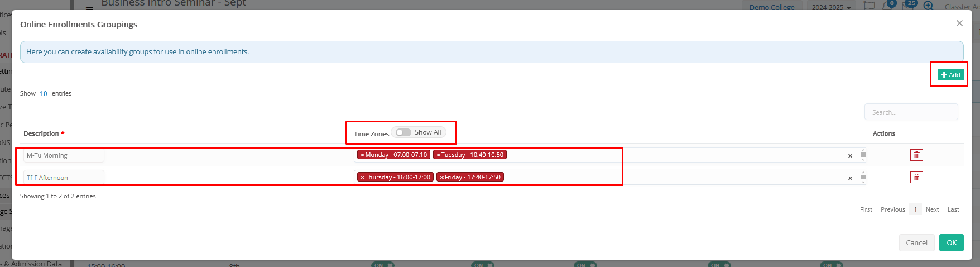Open time zone selector for M-Tu Morning

[670, 155]
